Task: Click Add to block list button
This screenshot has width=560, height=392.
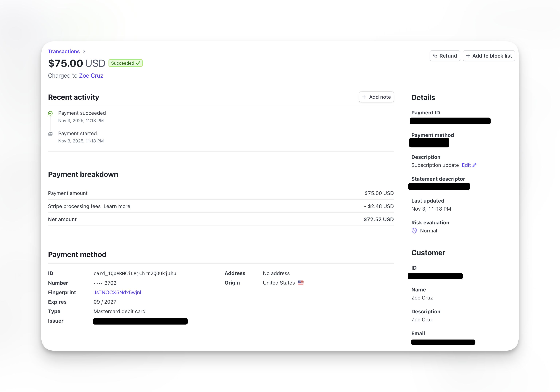Action: 488,56
